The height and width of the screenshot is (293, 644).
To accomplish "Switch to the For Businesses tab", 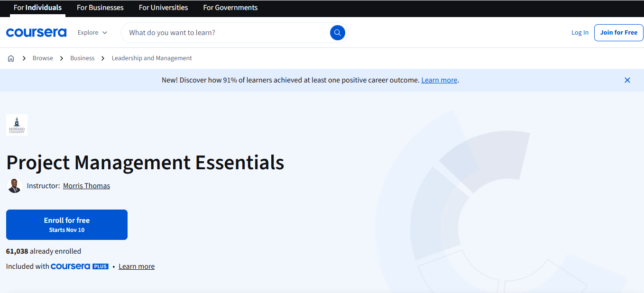I will [100, 8].
